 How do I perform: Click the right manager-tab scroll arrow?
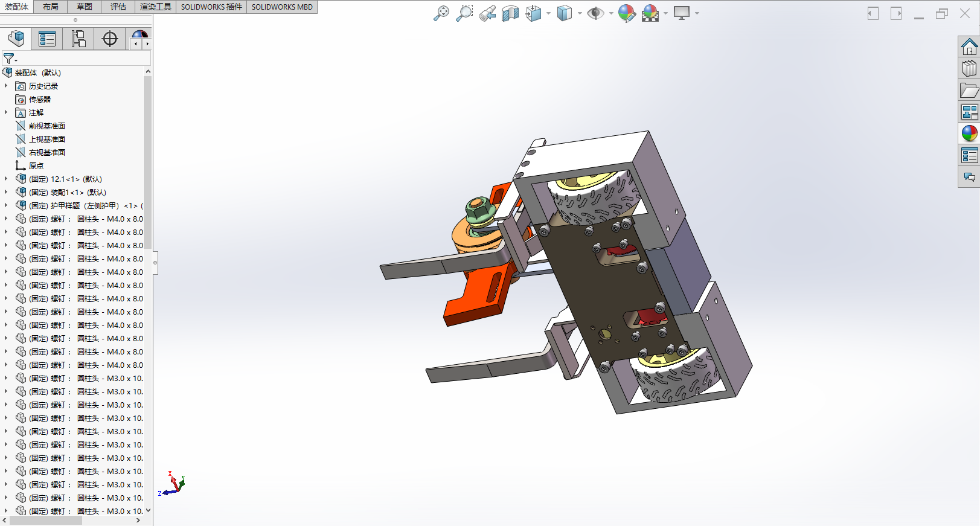click(x=147, y=43)
